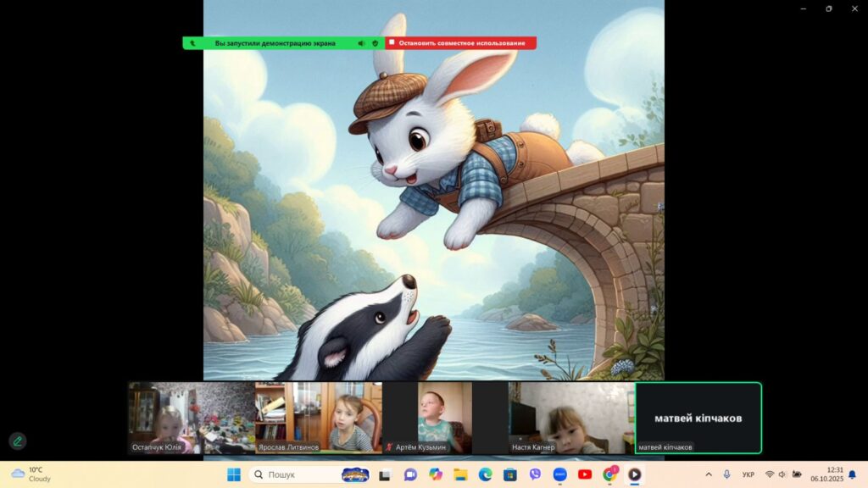Open Viber from the taskbar

coord(535,474)
